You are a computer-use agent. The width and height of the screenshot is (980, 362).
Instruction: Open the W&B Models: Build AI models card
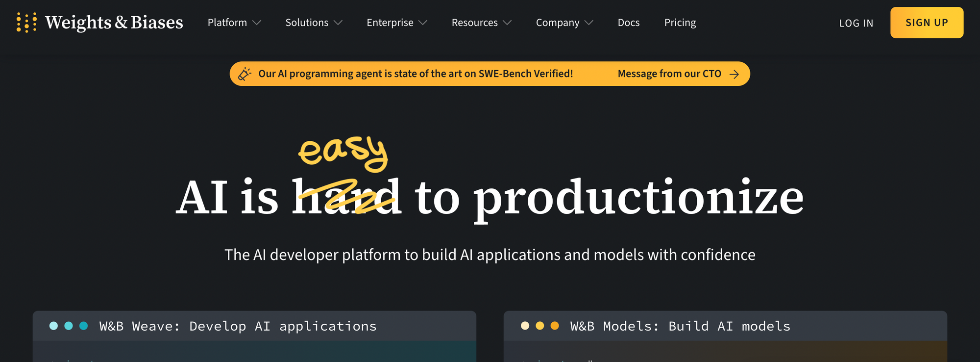pyautogui.click(x=725, y=336)
